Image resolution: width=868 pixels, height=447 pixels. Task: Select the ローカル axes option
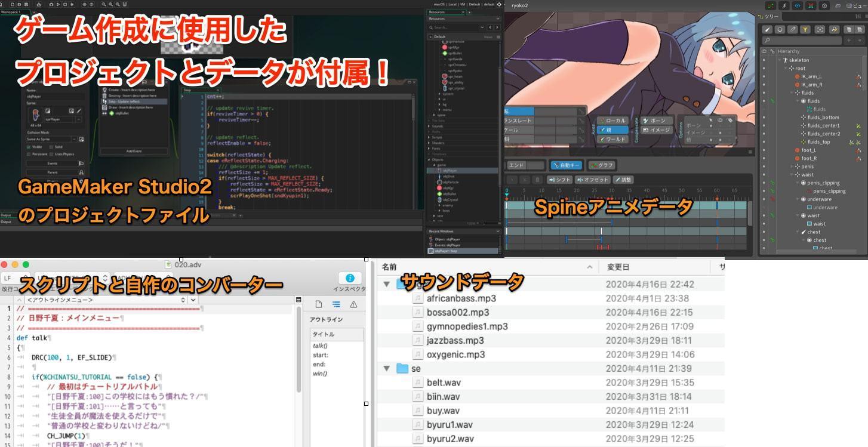(x=612, y=121)
